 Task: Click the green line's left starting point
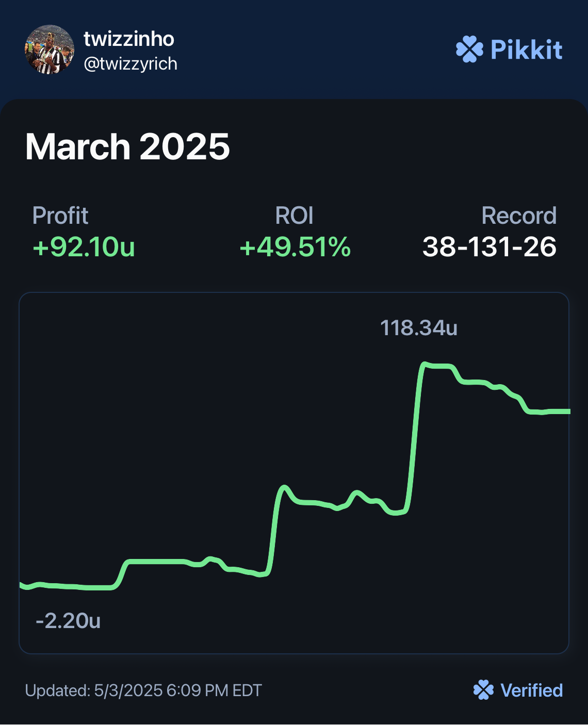(22, 585)
